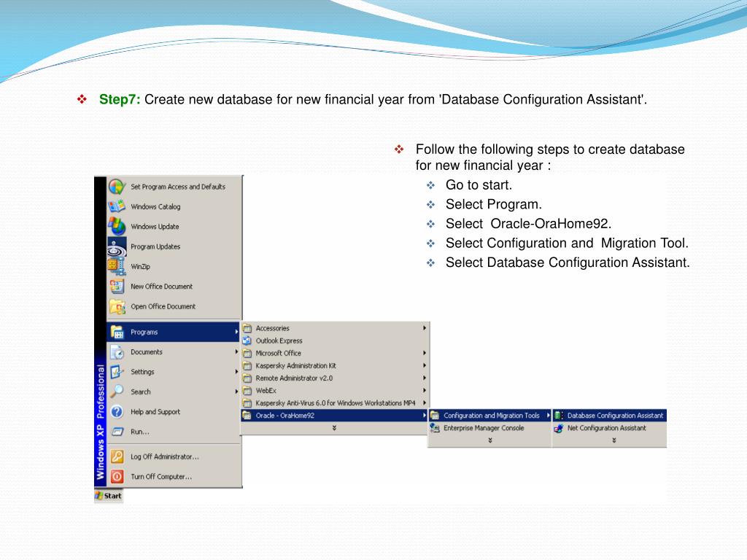Viewport: 747px width, 560px height.
Task: Click the Windows Start button
Action: click(x=109, y=496)
